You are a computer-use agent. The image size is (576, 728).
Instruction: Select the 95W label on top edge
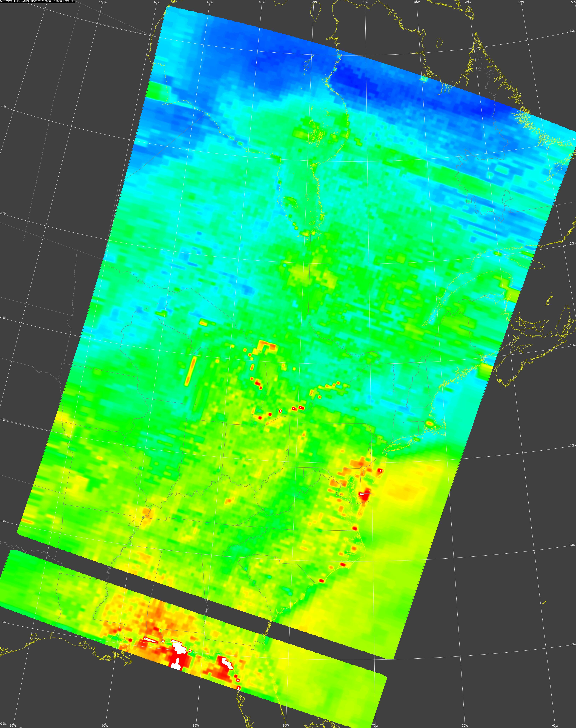coord(157,2)
